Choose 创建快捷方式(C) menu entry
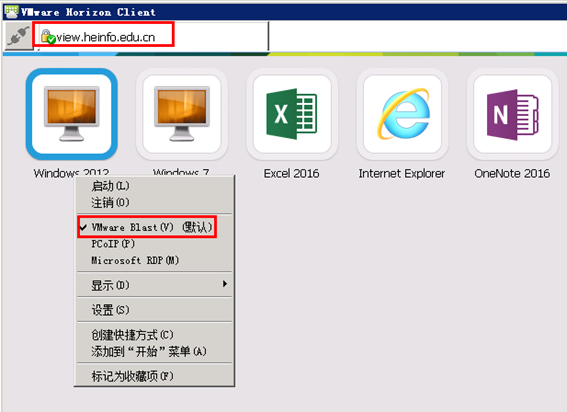567x412 pixels. (154, 335)
